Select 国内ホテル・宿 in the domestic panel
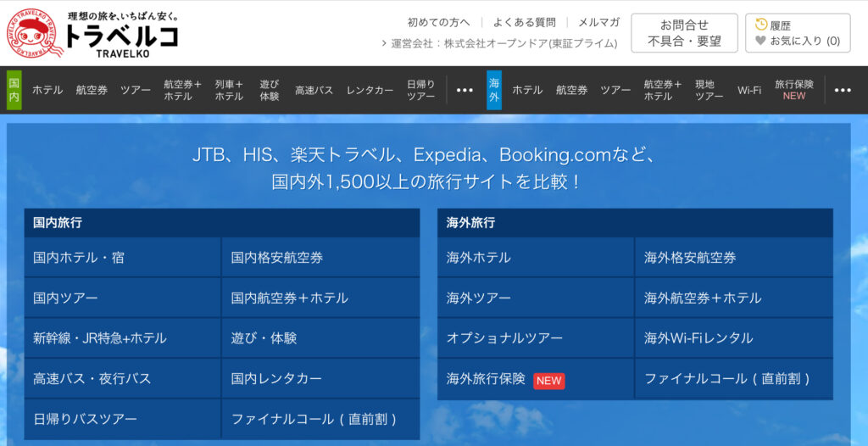Screen dimensions: 868x446 coord(79,257)
